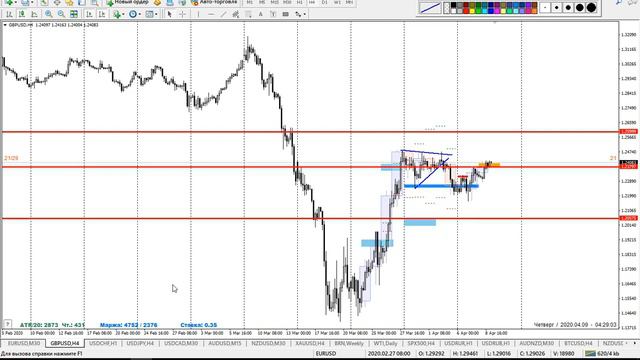640x360 pixels.
Task: Toggle chart shift from right edge
Action: (102, 14)
